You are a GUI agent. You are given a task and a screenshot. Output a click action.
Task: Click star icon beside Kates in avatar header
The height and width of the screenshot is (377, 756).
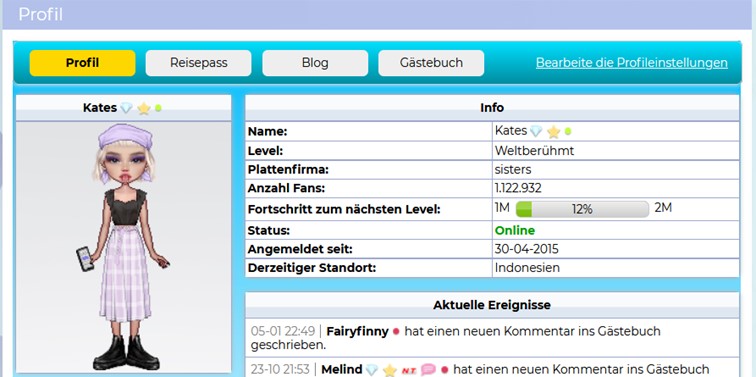tap(144, 108)
